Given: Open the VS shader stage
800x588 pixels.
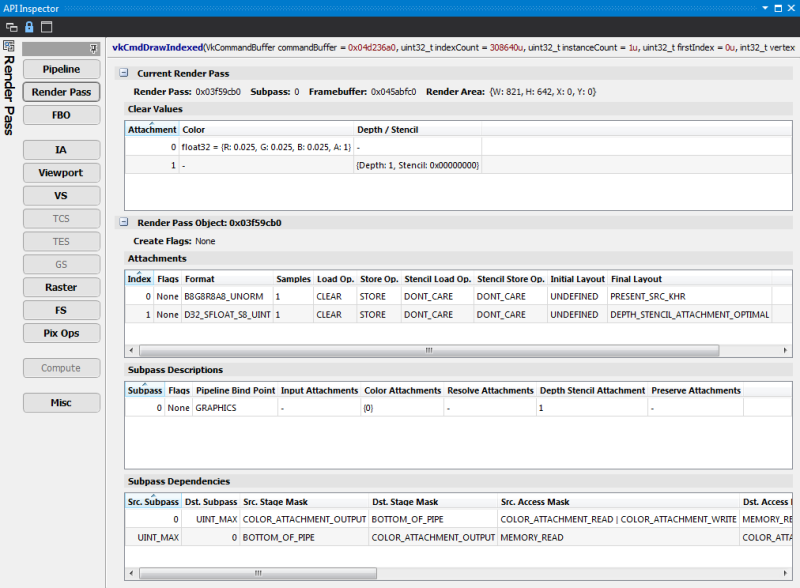Looking at the screenshot, I should pyautogui.click(x=61, y=196).
